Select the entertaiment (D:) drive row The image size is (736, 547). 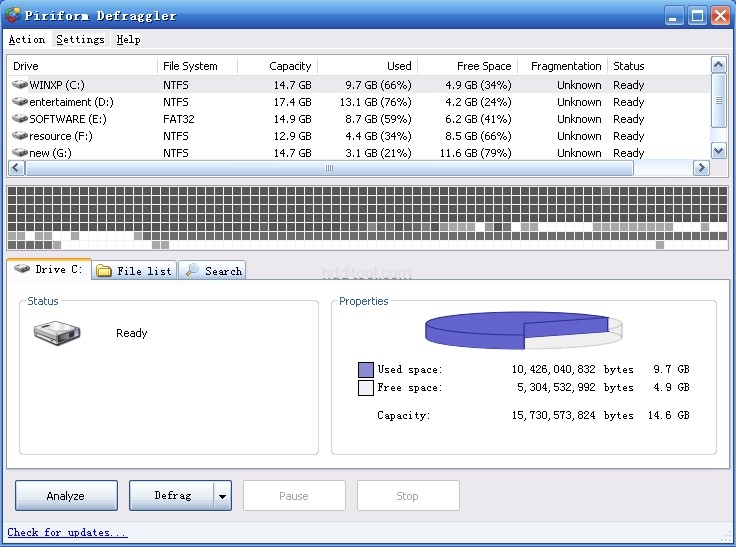tap(359, 102)
